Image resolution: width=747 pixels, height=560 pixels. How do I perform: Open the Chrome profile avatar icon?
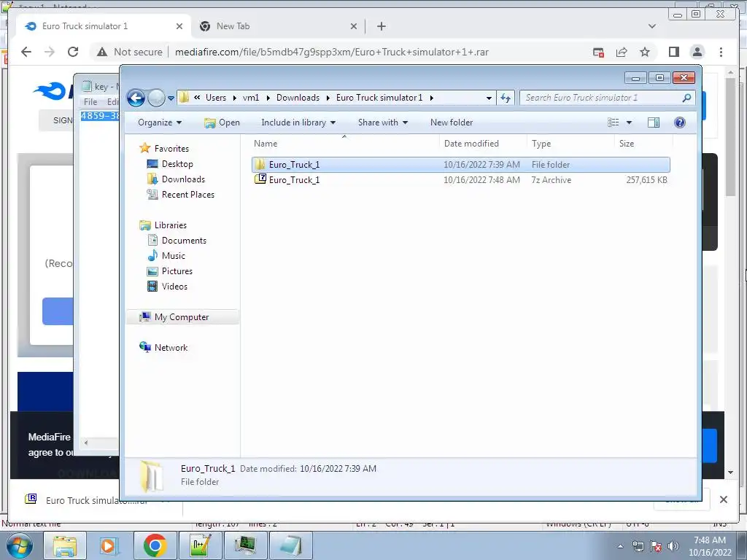[x=697, y=52]
